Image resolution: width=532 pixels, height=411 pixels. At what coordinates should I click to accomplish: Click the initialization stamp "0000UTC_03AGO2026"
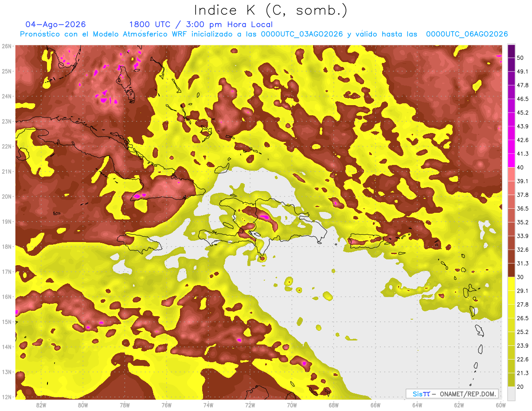tap(302, 34)
